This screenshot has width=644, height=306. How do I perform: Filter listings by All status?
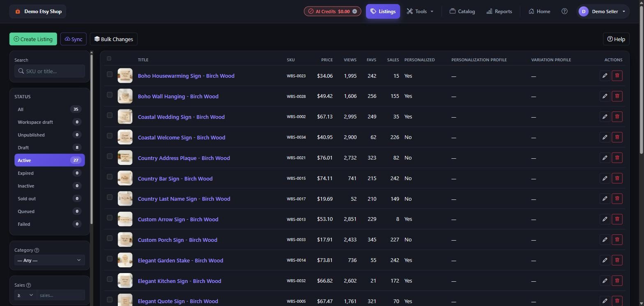click(49, 109)
